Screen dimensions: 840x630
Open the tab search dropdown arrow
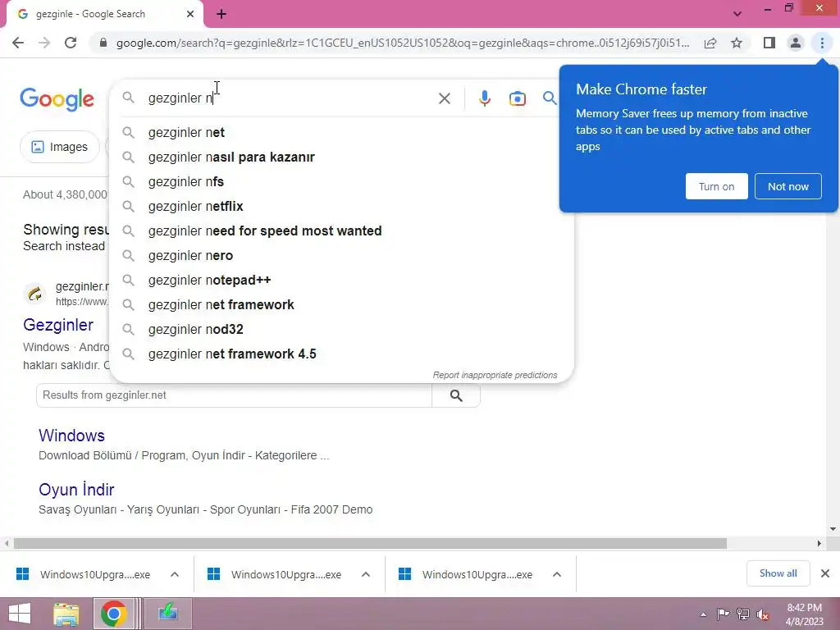point(737,14)
